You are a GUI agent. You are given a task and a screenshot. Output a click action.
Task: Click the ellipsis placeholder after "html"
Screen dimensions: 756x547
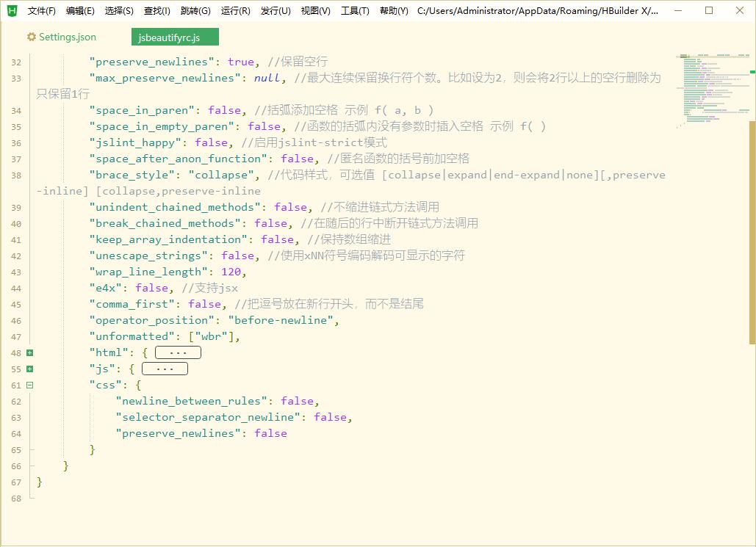[x=178, y=353]
